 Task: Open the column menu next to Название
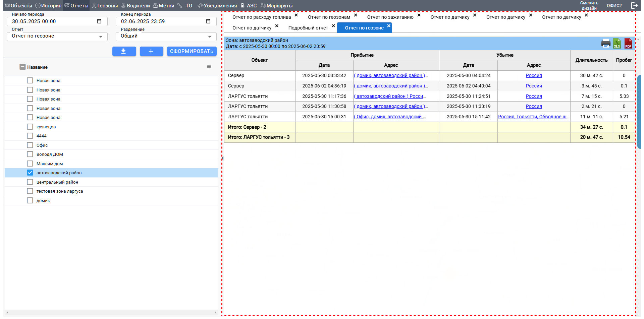[209, 67]
